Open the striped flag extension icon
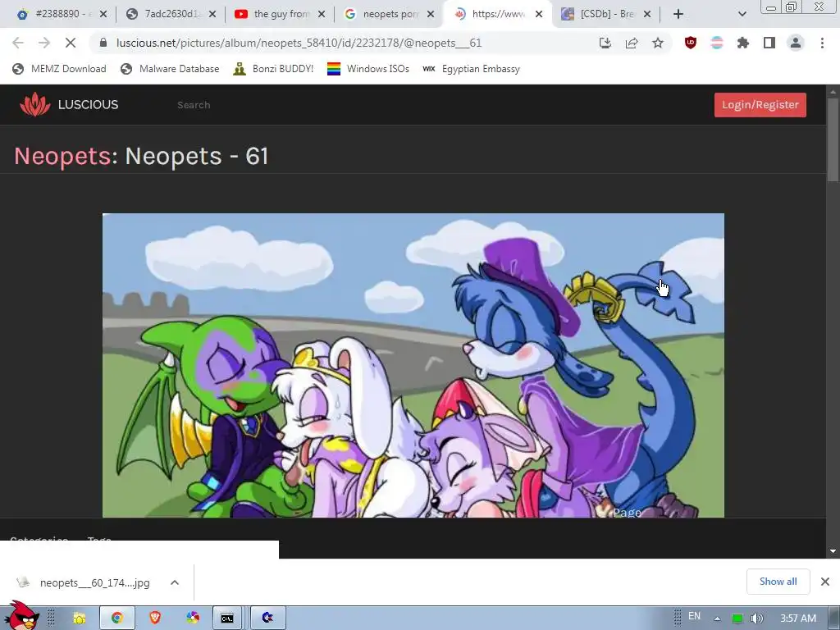This screenshot has width=840, height=630. point(717,43)
